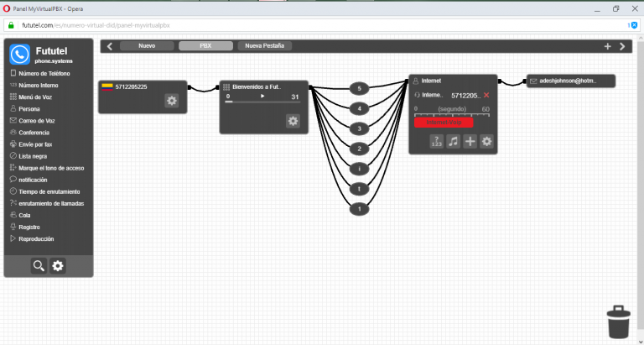
Task: Select enrutamiento de llamadas in sidebar
Action: tap(47, 203)
